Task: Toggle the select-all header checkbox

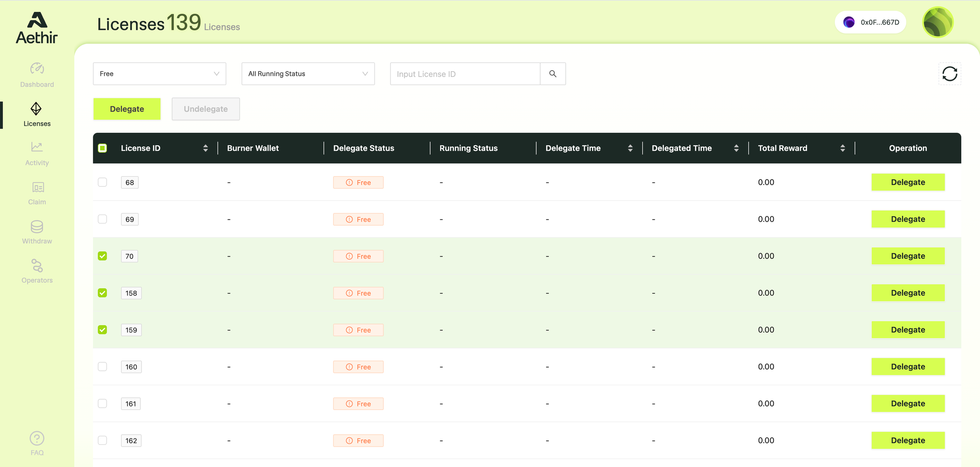Action: (x=103, y=148)
